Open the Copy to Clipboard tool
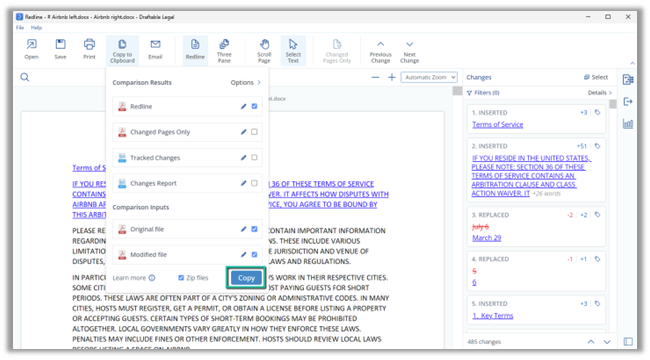 [x=122, y=51]
